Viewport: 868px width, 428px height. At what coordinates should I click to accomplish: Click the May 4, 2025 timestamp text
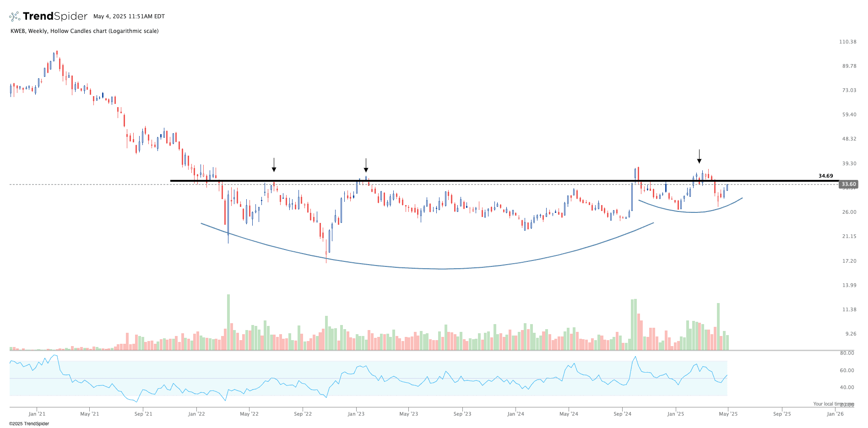pyautogui.click(x=129, y=16)
